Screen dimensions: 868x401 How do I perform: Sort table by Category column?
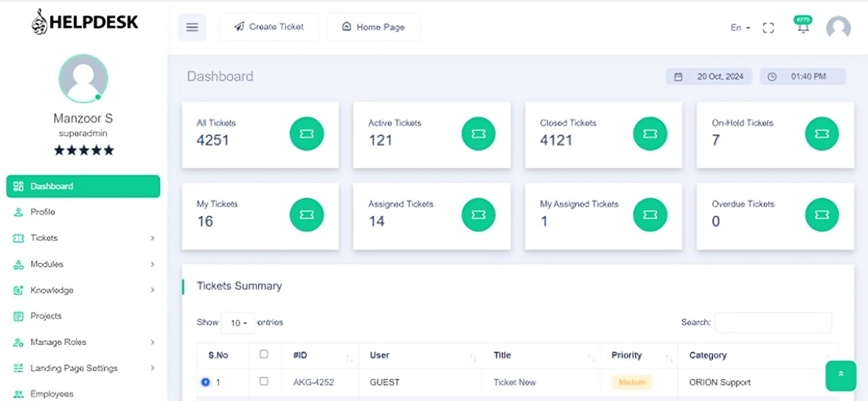(x=759, y=355)
